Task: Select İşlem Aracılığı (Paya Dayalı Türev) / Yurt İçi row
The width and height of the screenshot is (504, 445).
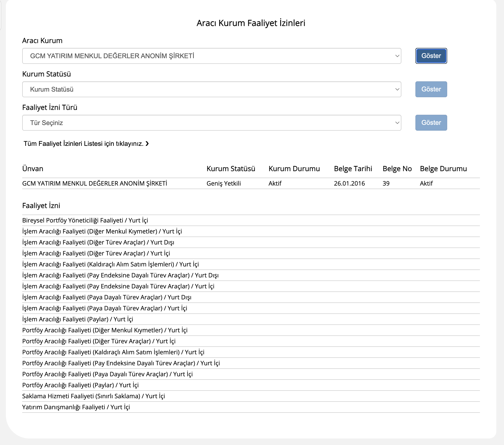Action: 251,308
